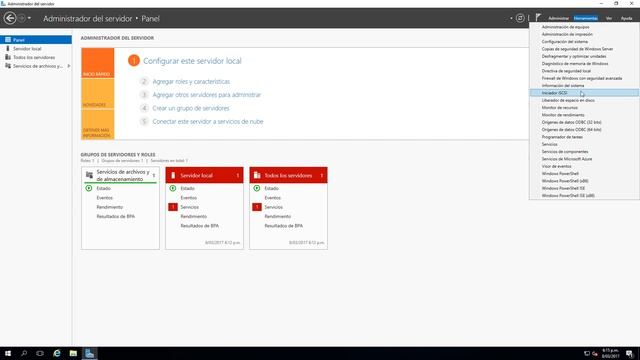Click Configurar este servidor local link
The height and width of the screenshot is (360, 640).
(192, 61)
